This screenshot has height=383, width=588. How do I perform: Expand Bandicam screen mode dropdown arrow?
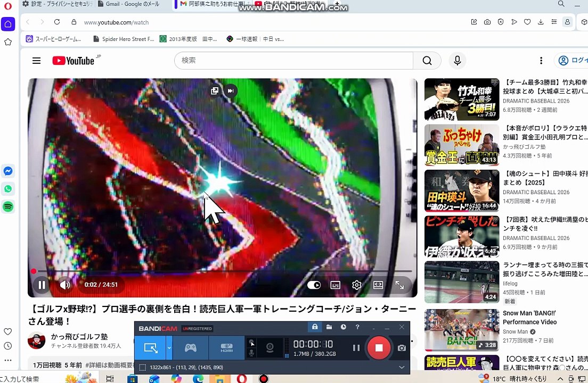169,348
